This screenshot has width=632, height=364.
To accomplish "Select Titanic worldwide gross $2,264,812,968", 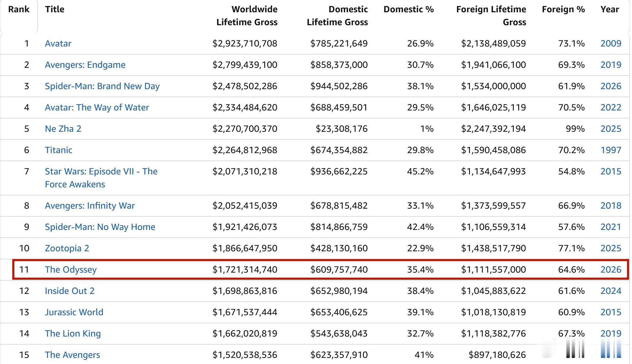I will point(245,150).
